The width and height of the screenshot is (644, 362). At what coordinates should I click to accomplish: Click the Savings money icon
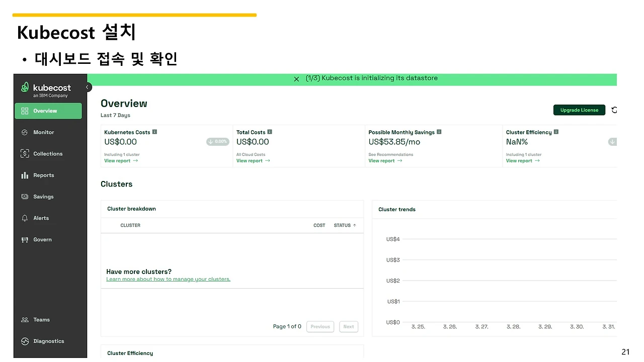(x=25, y=197)
